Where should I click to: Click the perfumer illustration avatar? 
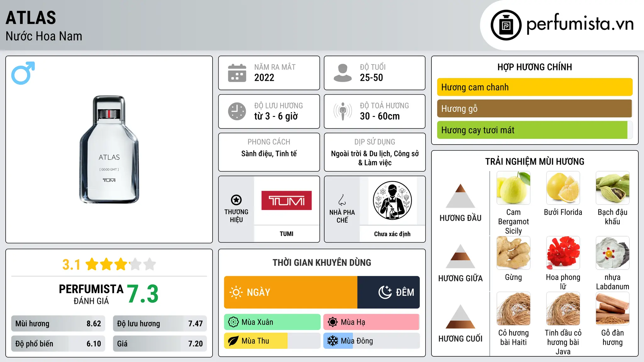[x=392, y=200]
